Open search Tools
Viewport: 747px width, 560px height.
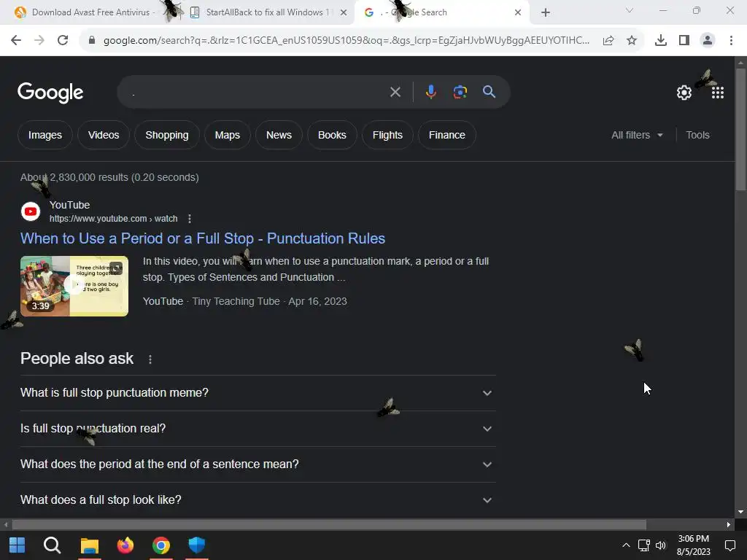(x=697, y=135)
